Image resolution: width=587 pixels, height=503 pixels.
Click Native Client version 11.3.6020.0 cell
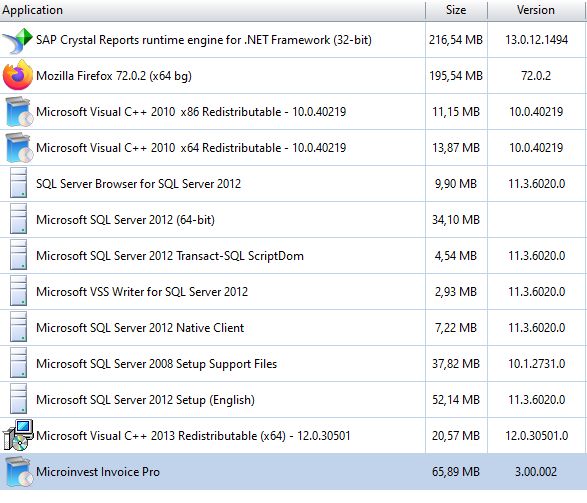click(536, 327)
